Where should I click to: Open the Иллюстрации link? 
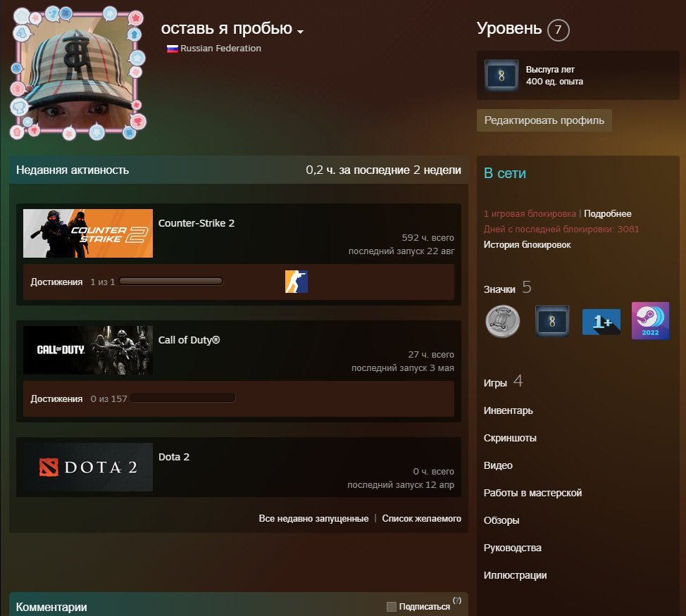click(x=515, y=575)
